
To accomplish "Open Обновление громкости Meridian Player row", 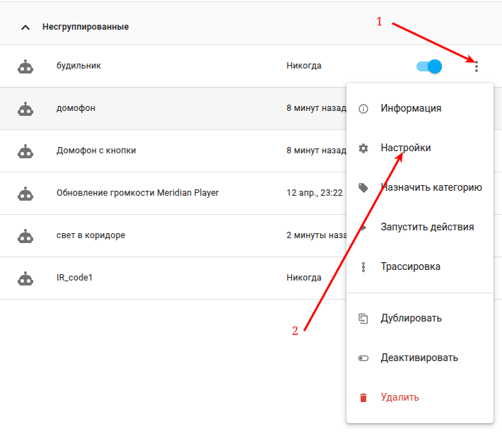I will (173, 193).
